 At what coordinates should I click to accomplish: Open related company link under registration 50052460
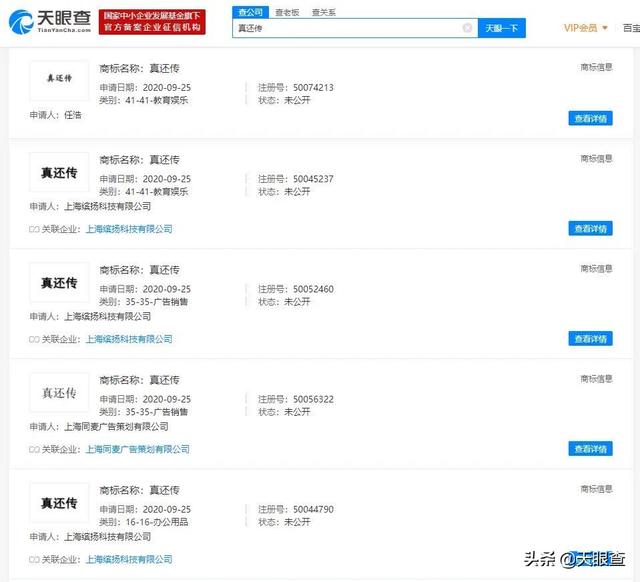[x=129, y=339]
